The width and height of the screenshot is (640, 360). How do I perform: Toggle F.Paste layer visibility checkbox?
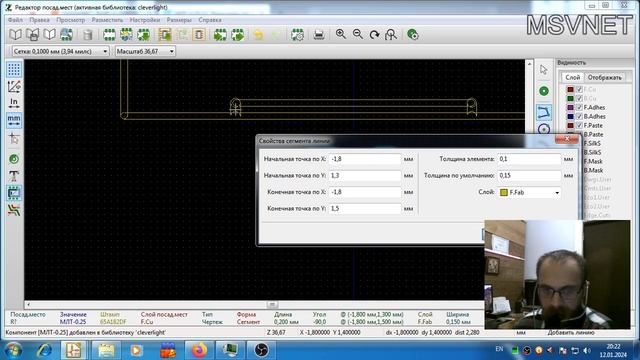click(x=579, y=125)
